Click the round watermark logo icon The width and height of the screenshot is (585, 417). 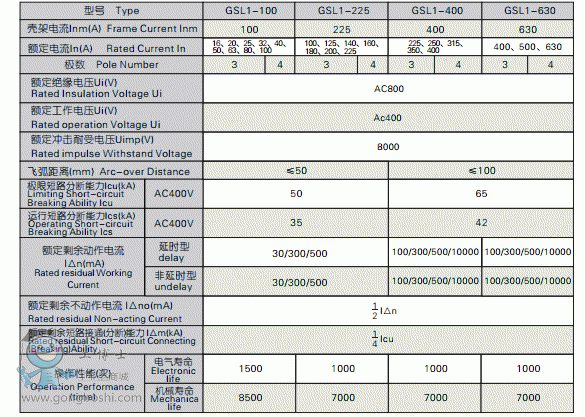click(45, 350)
